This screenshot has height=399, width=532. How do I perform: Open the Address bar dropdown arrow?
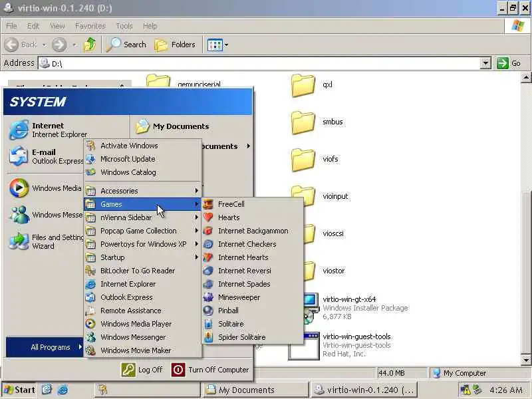coord(485,63)
